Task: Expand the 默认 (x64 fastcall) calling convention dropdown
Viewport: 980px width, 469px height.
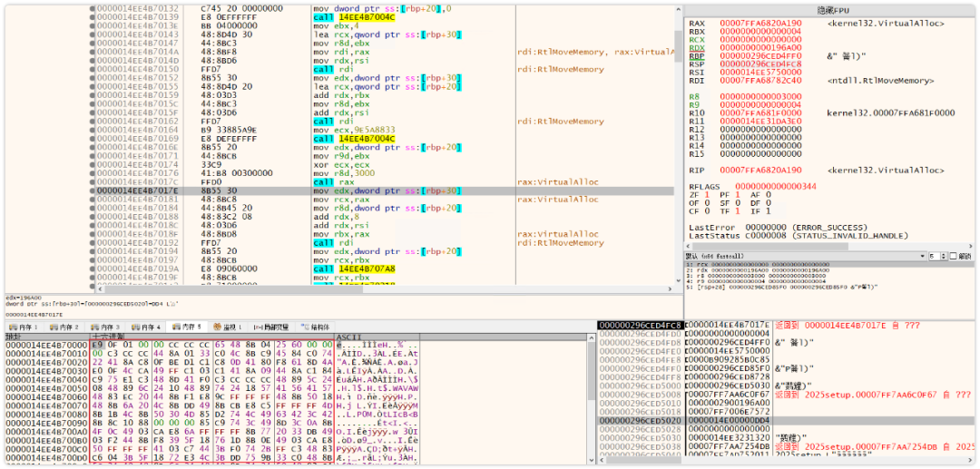Action: pos(806,256)
